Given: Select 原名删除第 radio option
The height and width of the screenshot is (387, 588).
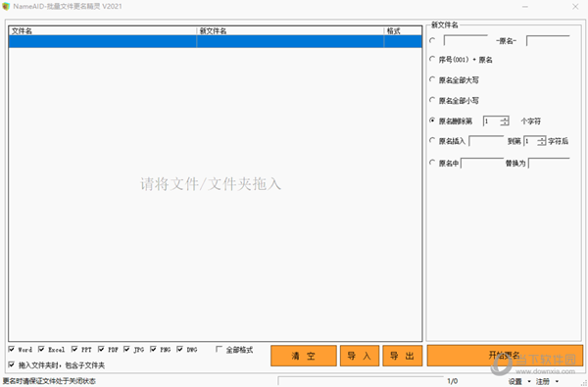Looking at the screenshot, I should click(432, 121).
